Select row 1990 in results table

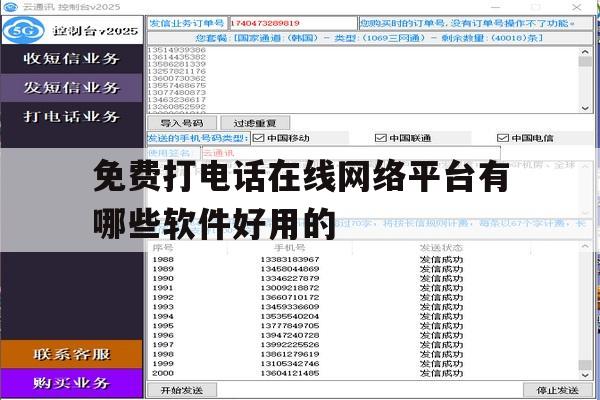click(364, 278)
